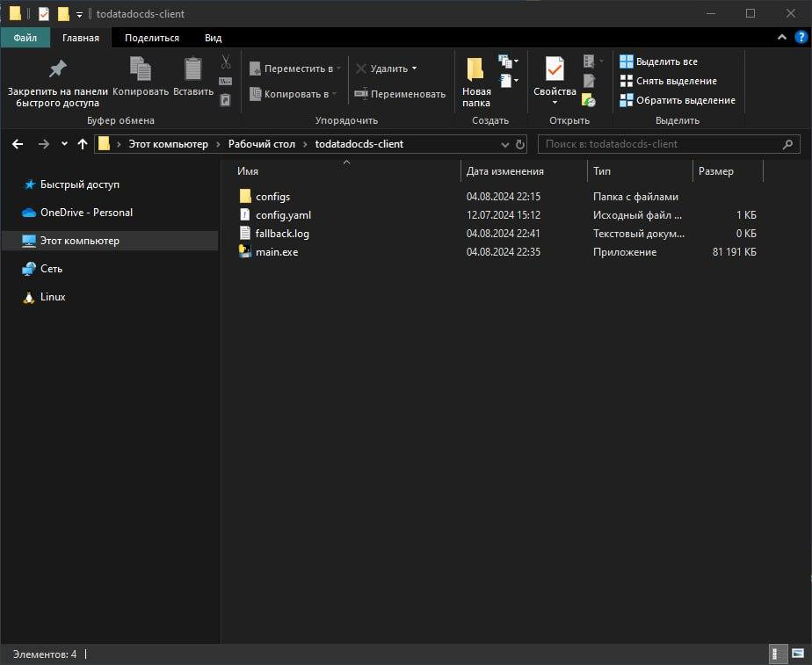Expand address bar history dropdown
812x665 pixels.
(x=505, y=144)
